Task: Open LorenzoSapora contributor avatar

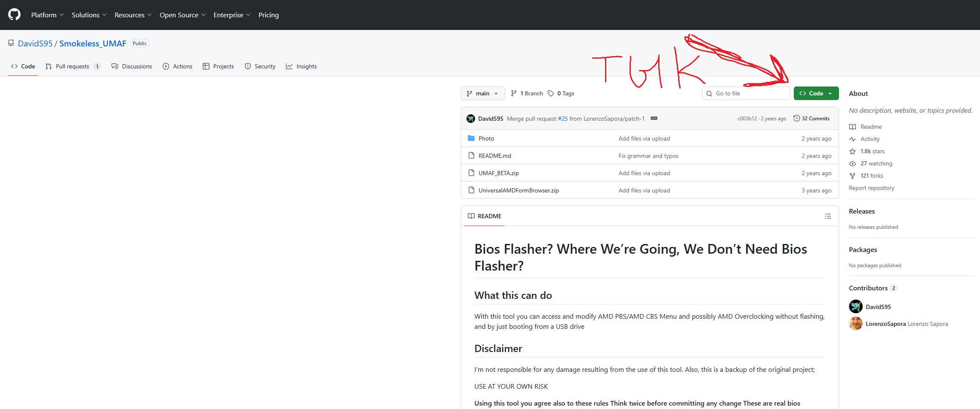Action: coord(856,323)
